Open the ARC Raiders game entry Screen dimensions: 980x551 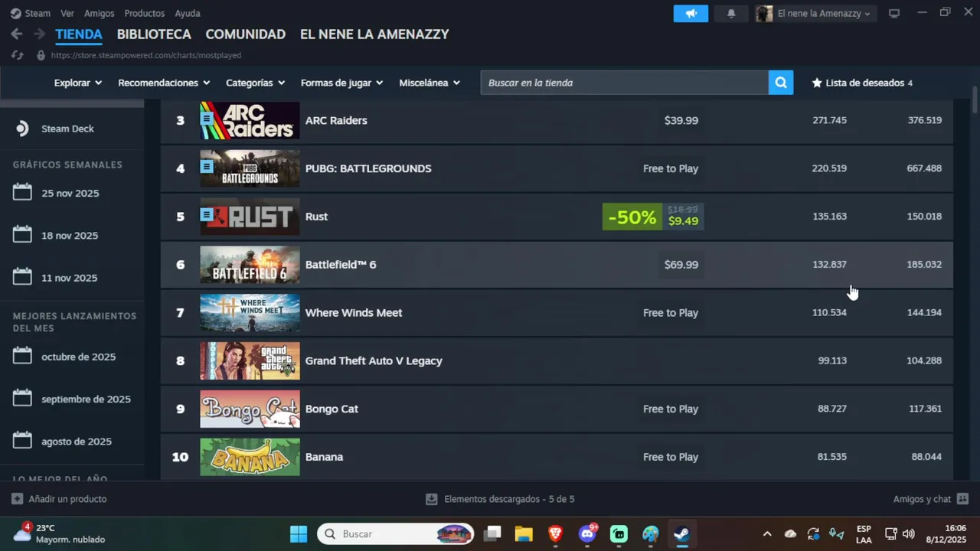557,120
